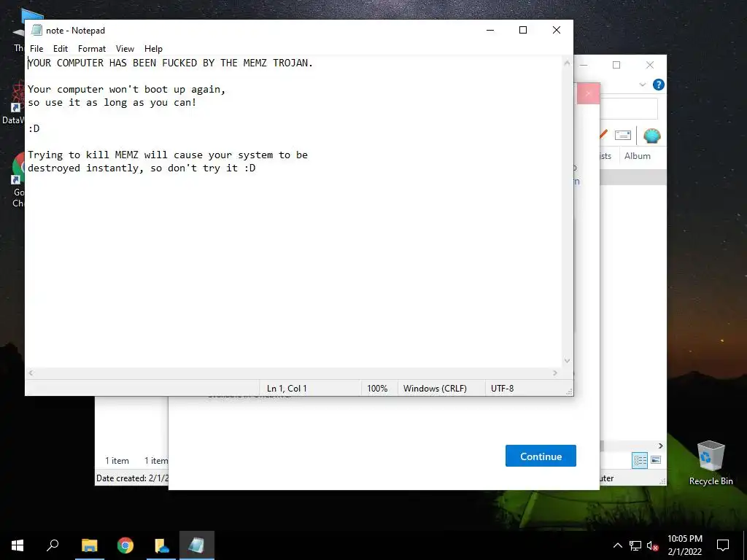The width and height of the screenshot is (747, 560).
Task: Click the UTF-8 encoding status entry
Action: click(502, 388)
